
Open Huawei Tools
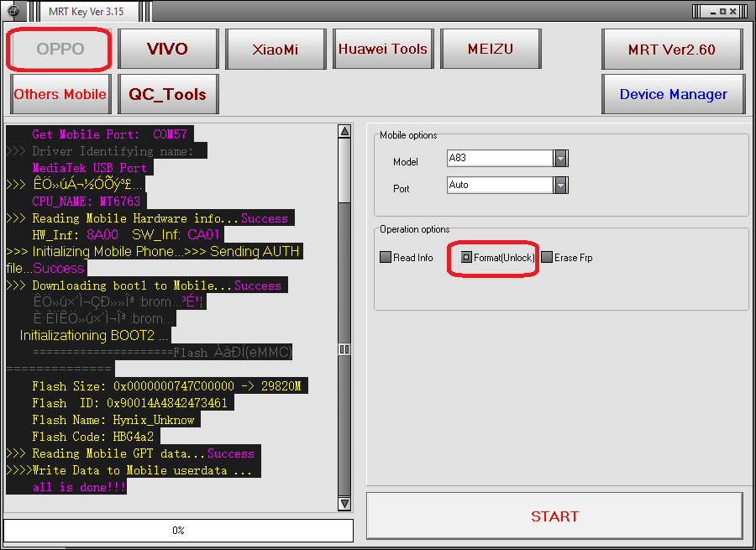click(x=383, y=49)
